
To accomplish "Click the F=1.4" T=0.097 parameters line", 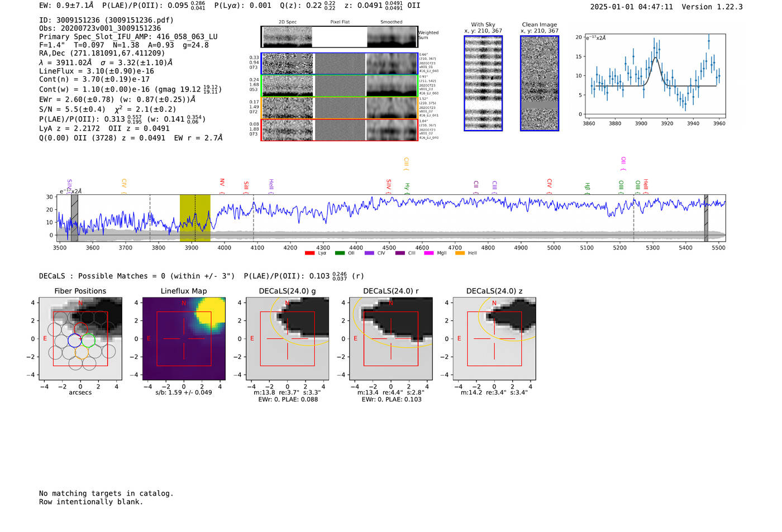I will [124, 45].
